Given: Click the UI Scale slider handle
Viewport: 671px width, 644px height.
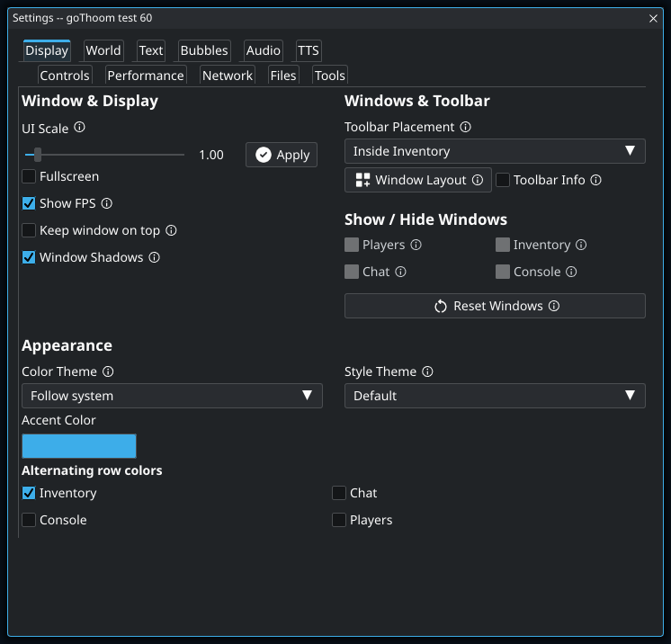Looking at the screenshot, I should [x=38, y=155].
